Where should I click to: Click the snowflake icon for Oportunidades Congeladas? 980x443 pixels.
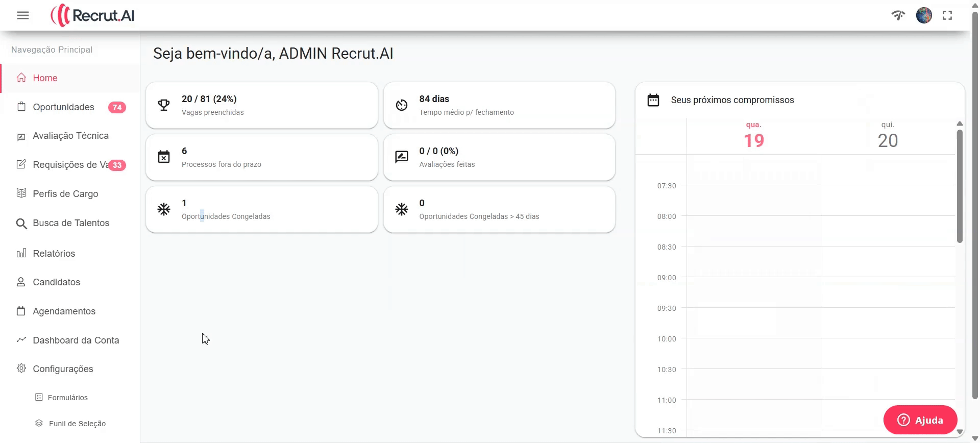coord(164,209)
